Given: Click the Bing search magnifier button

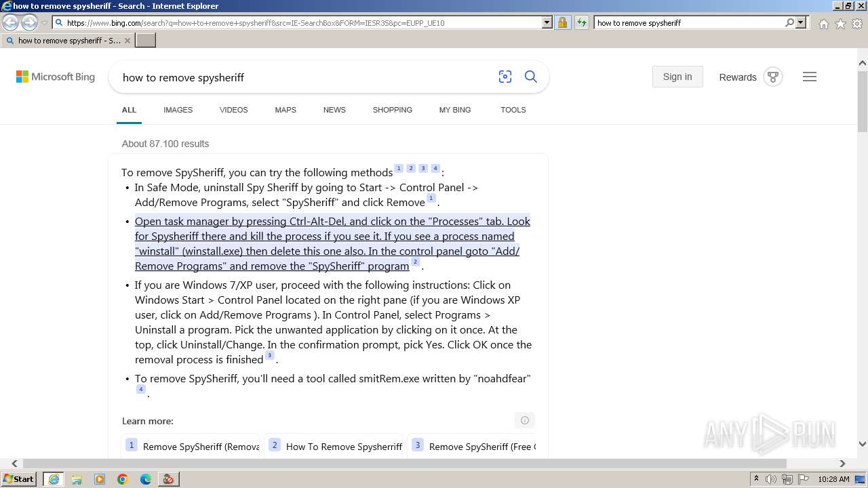Looking at the screenshot, I should click(x=531, y=77).
